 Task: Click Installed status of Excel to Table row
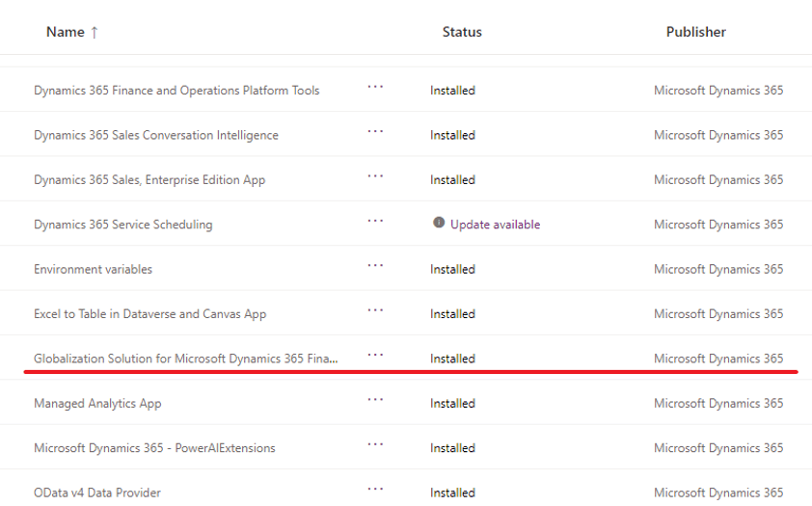tap(452, 314)
